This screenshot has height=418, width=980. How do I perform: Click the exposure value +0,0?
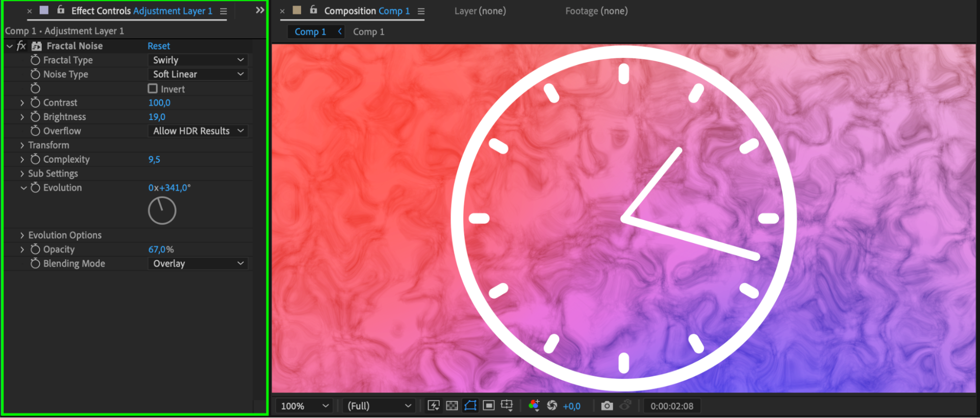click(x=572, y=407)
